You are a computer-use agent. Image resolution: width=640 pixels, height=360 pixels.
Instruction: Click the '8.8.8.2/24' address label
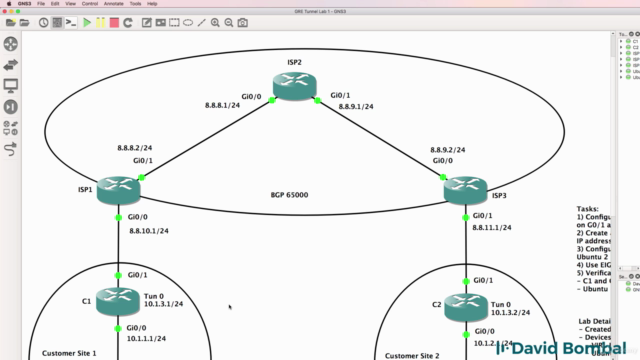pos(135,148)
